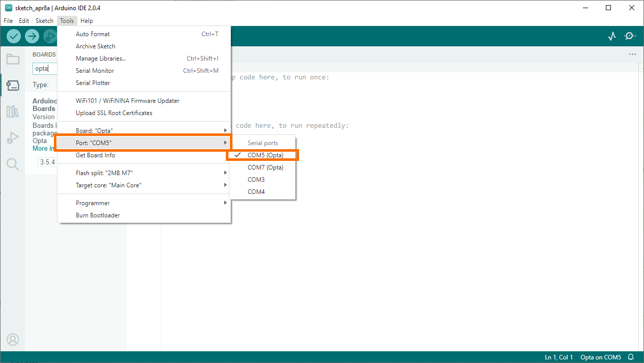The width and height of the screenshot is (644, 363).
Task: Open the Edit menu
Action: pos(24,21)
